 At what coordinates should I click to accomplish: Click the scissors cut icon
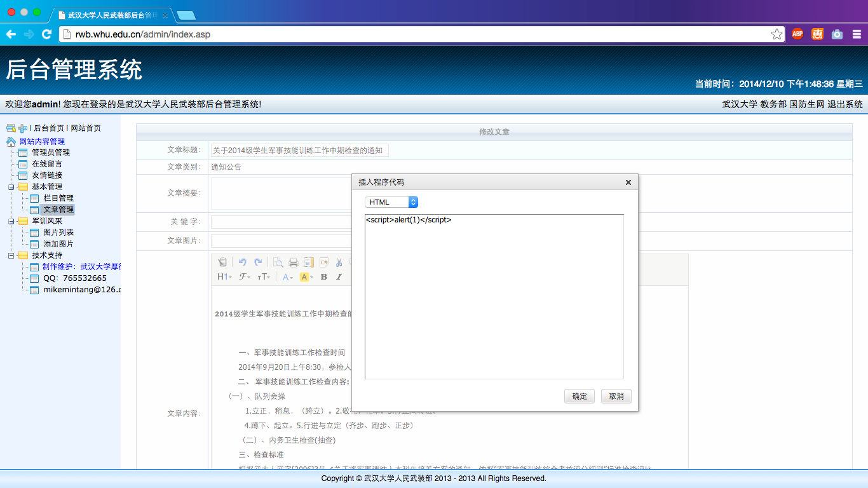tap(339, 262)
